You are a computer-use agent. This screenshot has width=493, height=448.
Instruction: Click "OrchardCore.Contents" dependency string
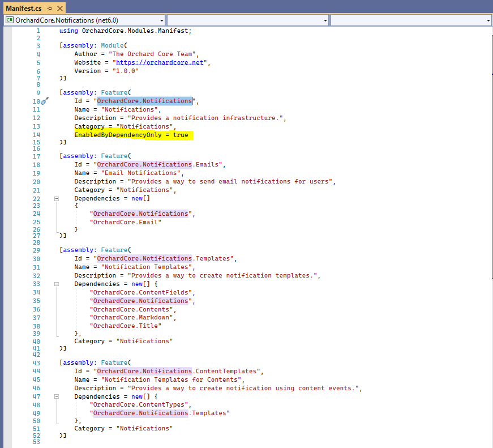(131, 310)
